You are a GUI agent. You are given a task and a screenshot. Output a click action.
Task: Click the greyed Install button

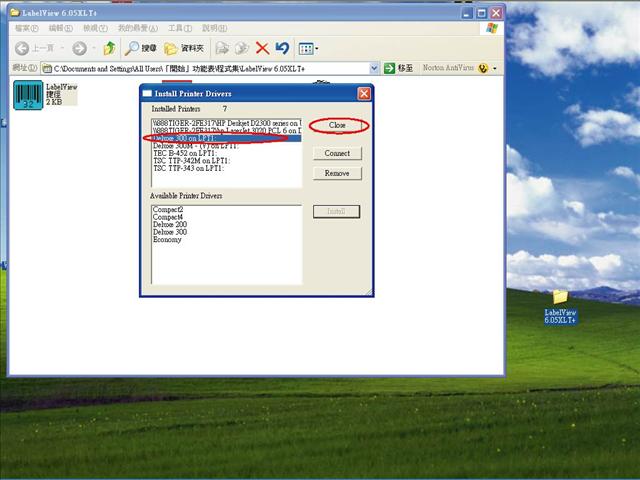point(336,211)
